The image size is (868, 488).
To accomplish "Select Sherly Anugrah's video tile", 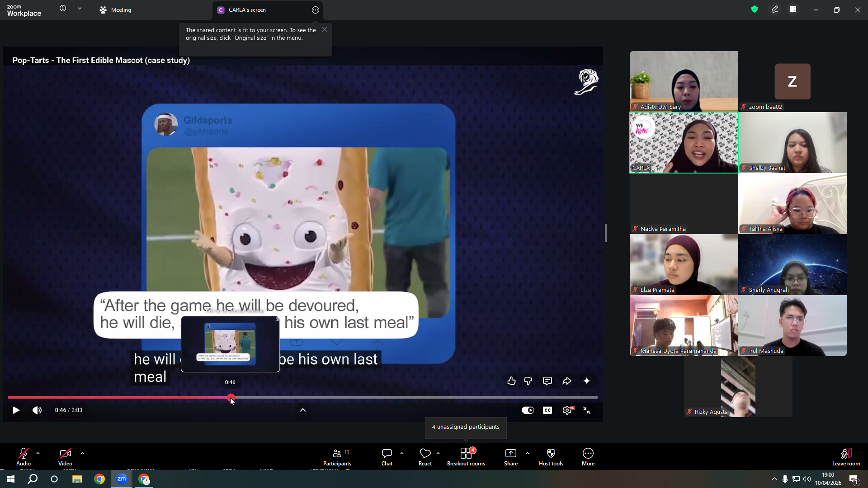I will [793, 265].
